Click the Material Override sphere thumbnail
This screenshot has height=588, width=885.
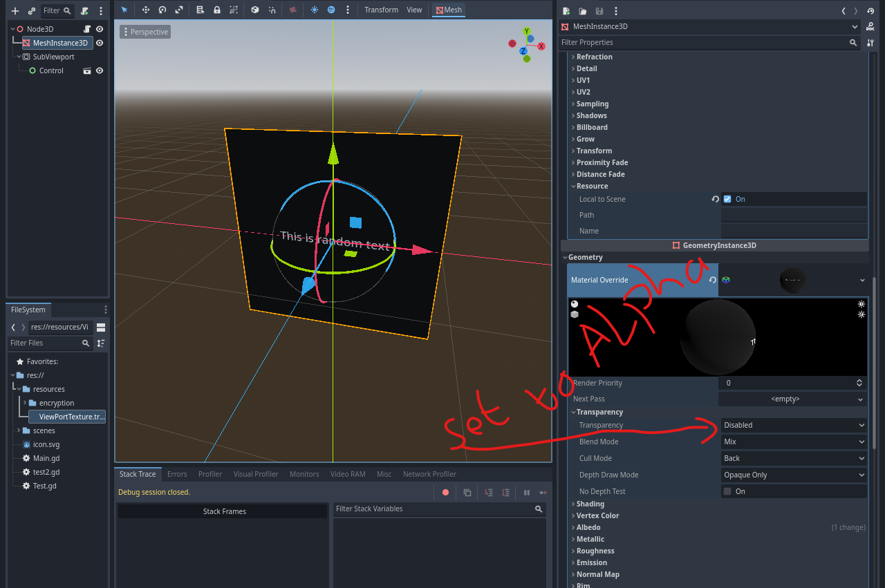792,280
